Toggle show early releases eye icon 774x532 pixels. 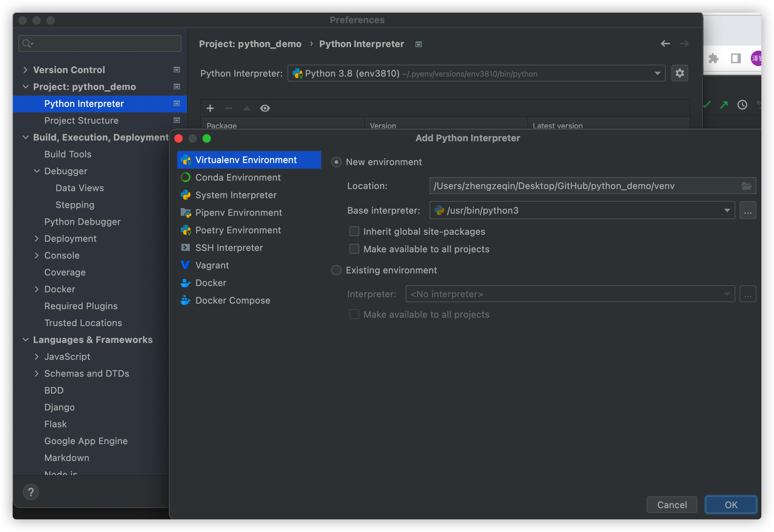[265, 108]
